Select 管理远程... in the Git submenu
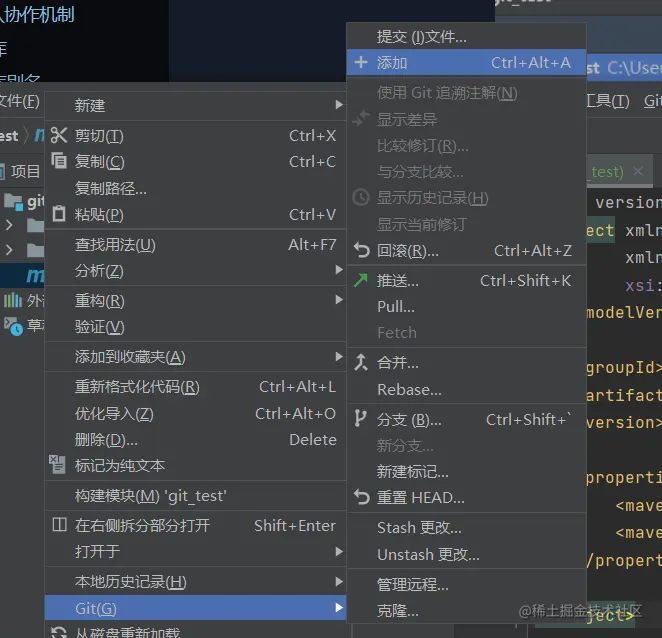 click(466, 584)
